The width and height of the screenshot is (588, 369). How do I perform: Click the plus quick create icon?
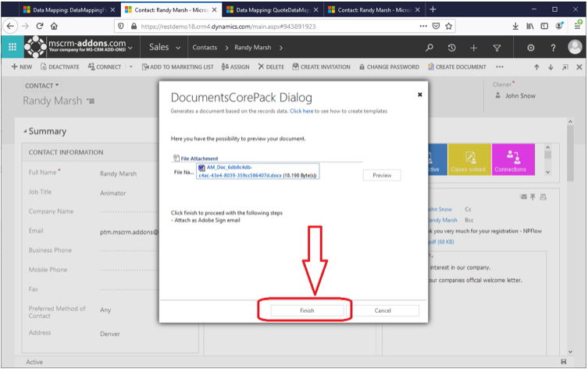[474, 48]
